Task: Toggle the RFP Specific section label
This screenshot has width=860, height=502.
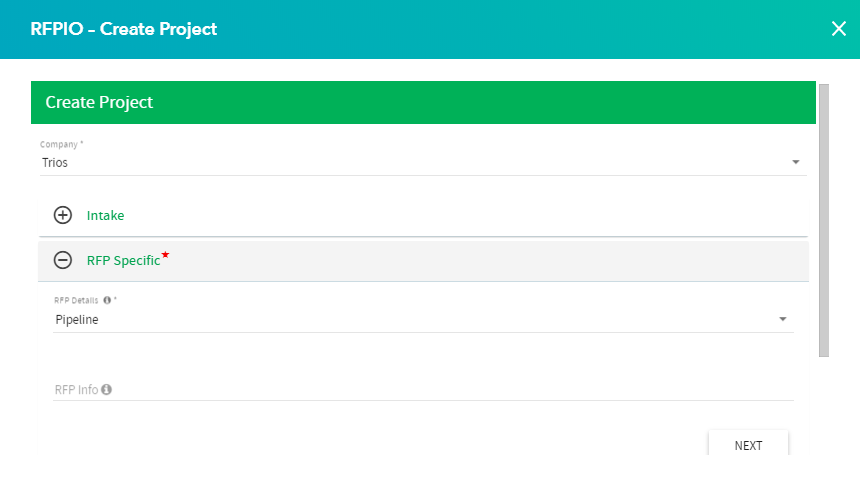Action: pyautogui.click(x=123, y=261)
